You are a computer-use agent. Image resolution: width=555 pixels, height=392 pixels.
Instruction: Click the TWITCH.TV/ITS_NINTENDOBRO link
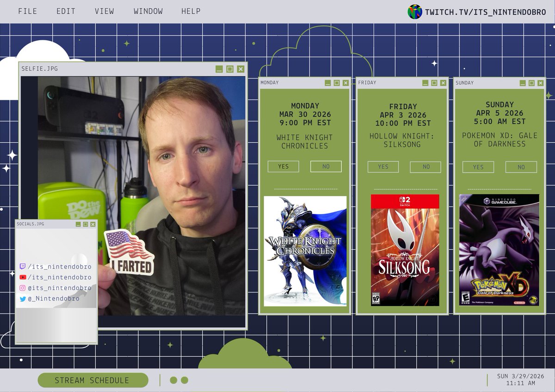486,12
